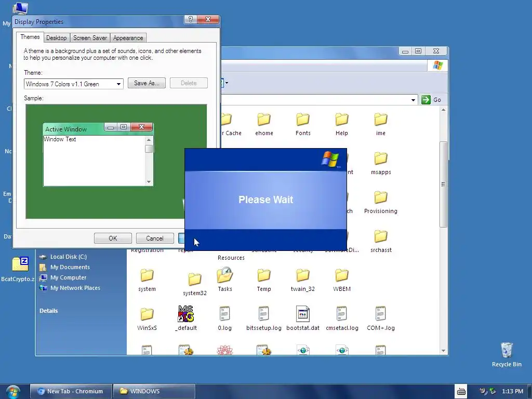532x399 pixels.
Task: Expand the Details panel header
Action: [48, 311]
